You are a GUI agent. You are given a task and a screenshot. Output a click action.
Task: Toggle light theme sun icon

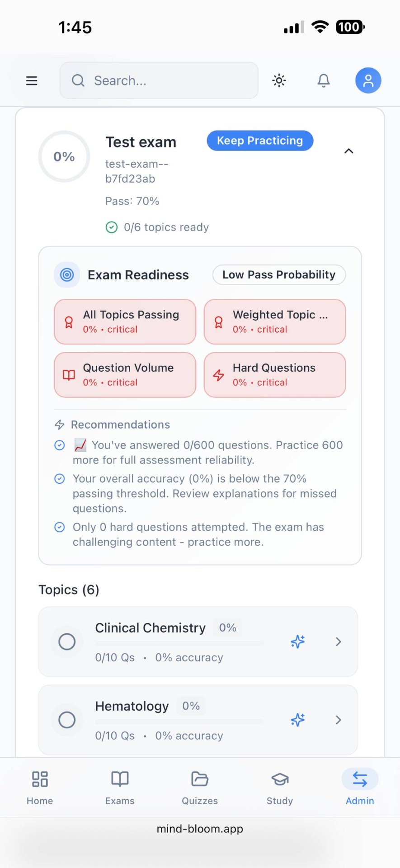pos(279,80)
